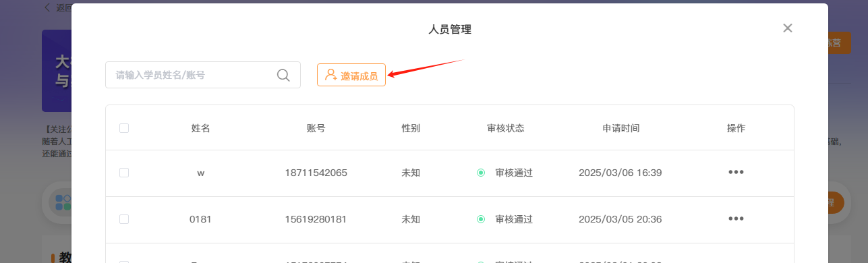Click account number 18711542065
This screenshot has width=868, height=263.
(x=316, y=173)
